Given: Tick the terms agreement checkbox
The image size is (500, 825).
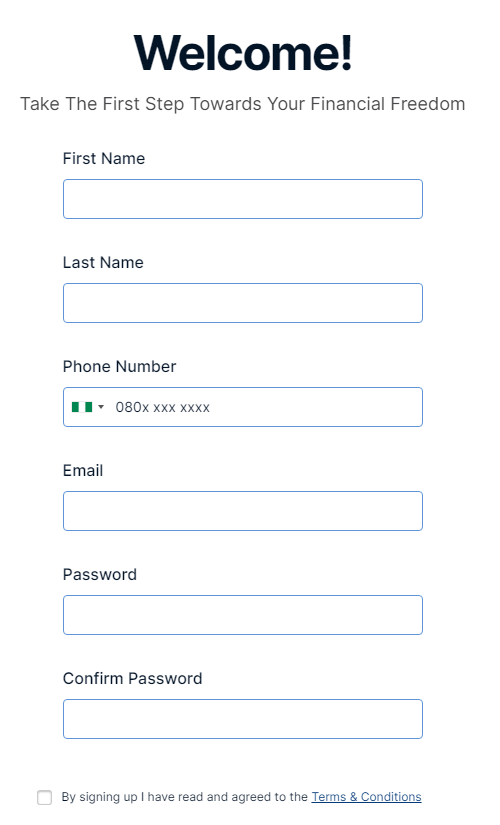Looking at the screenshot, I should pos(45,797).
